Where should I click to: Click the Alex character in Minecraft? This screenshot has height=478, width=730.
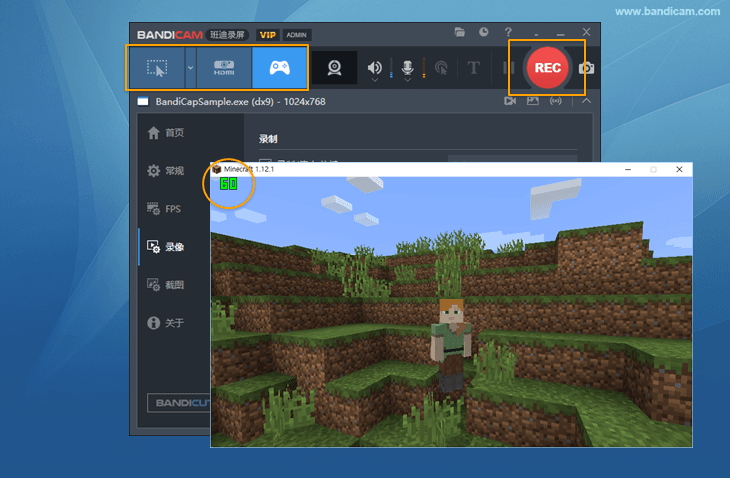point(451,344)
